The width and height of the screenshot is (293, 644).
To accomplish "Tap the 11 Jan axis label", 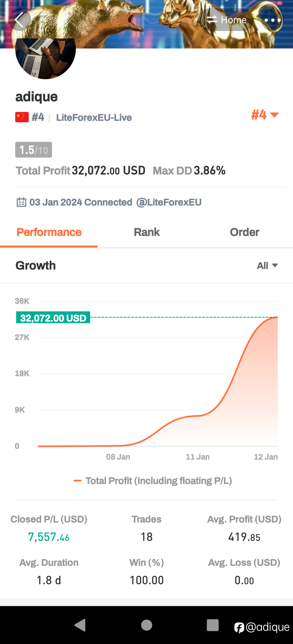I will pos(198,457).
